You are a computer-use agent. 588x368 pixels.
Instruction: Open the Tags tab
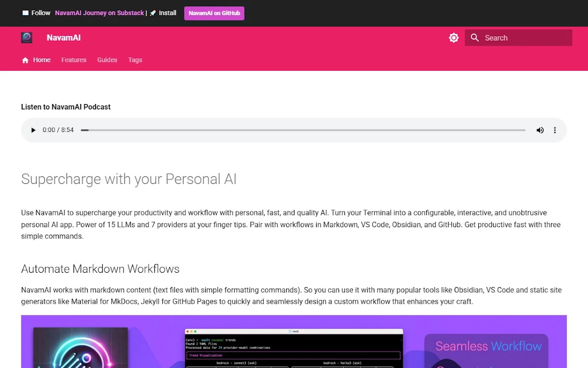[135, 60]
